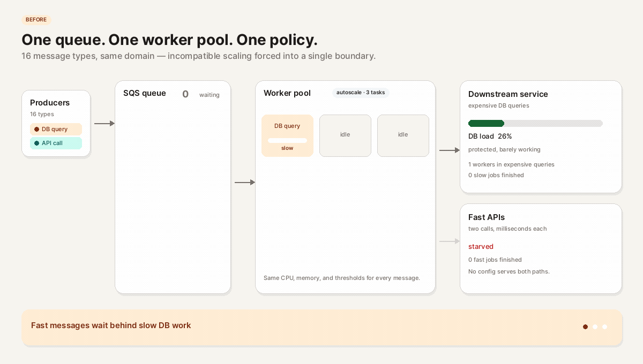Click protected, barely working status text
The height and width of the screenshot is (364, 643).
pos(504,149)
